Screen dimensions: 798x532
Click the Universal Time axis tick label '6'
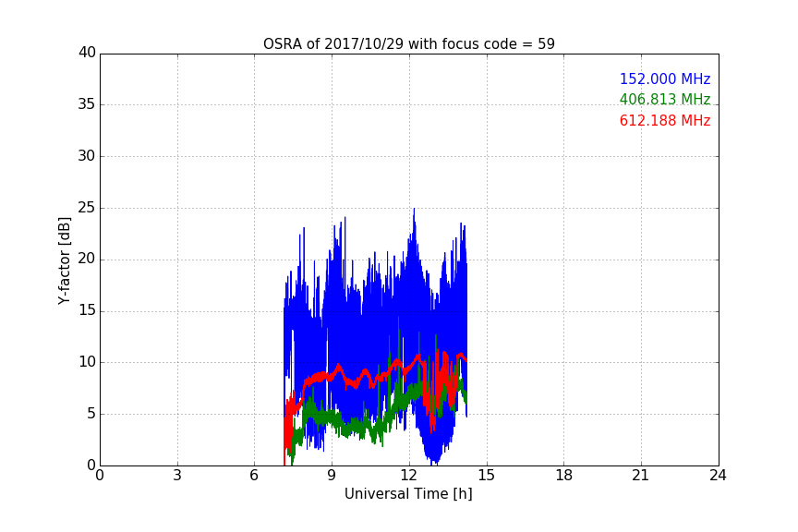(254, 476)
